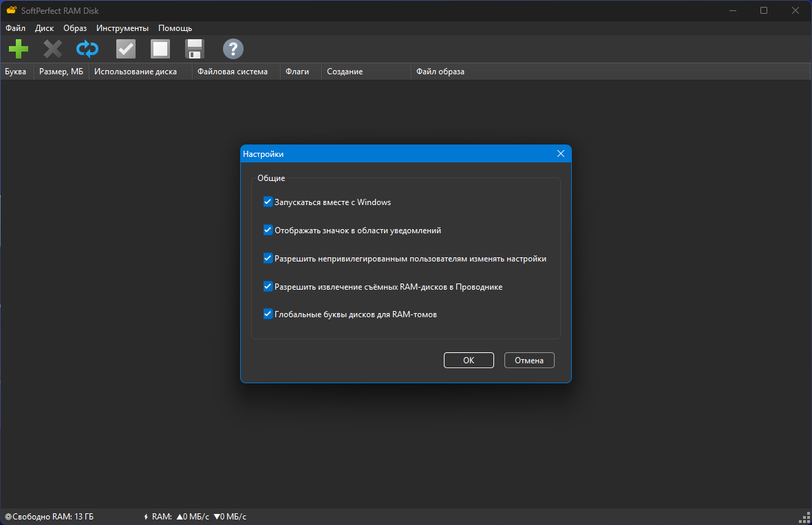
Task: Toggle 'Глобальные буквы дисков для RAM-томов' checkbox
Action: [268, 314]
